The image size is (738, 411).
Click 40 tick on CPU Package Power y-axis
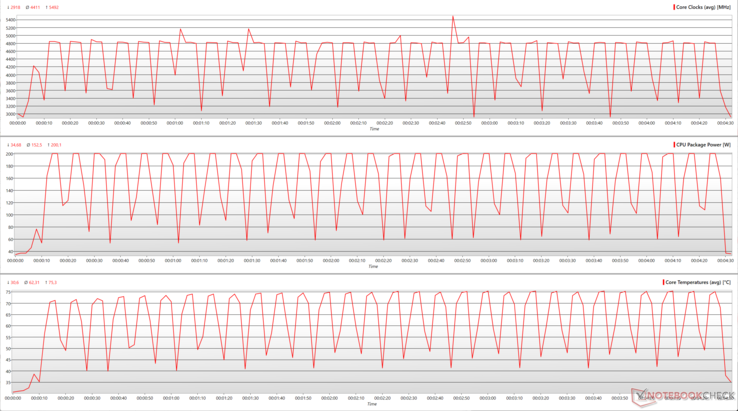(10, 252)
